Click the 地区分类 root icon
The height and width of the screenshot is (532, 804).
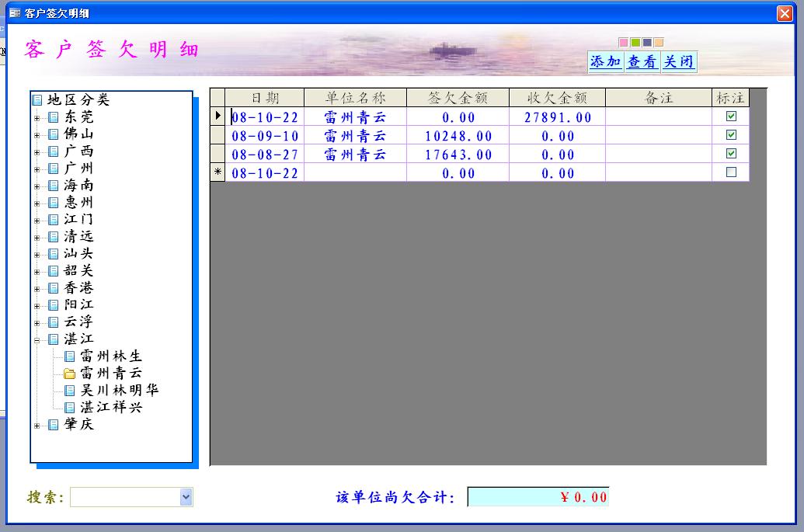(x=37, y=100)
